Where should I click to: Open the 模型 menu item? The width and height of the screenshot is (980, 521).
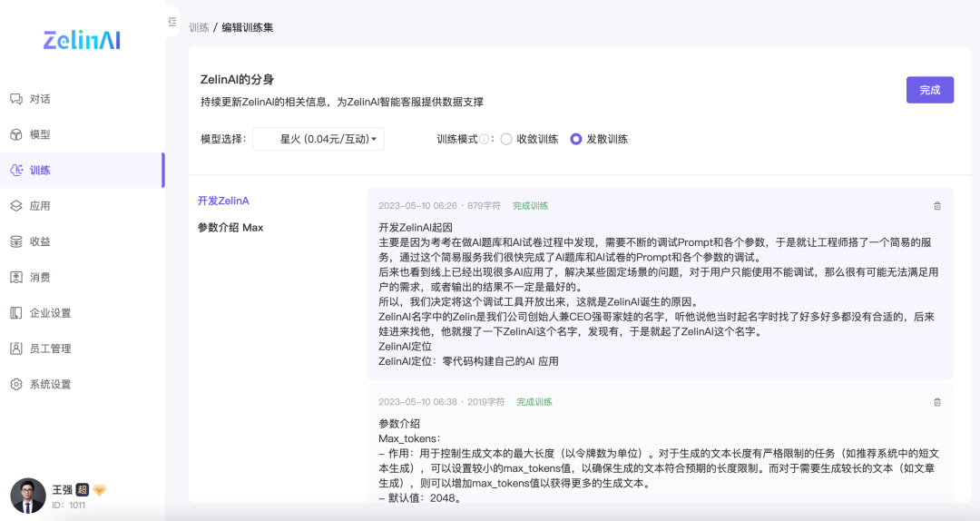(x=82, y=134)
